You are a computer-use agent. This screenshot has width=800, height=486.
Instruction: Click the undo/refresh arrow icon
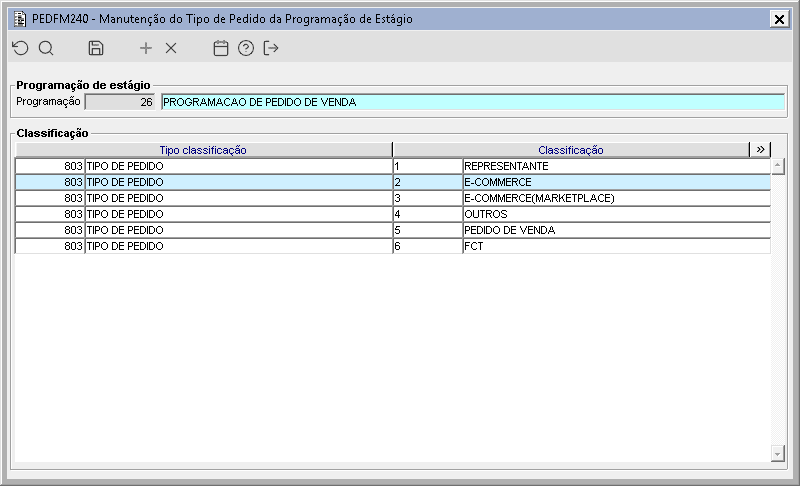coord(20,48)
